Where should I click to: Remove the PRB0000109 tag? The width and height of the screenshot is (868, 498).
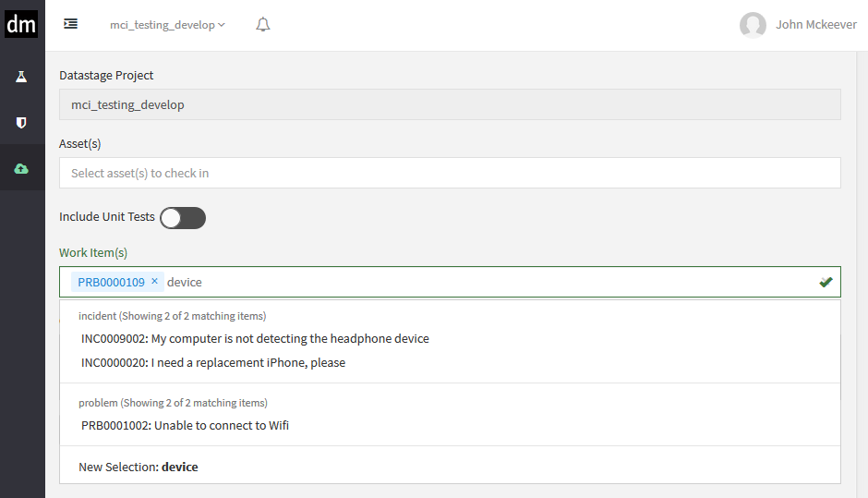155,282
